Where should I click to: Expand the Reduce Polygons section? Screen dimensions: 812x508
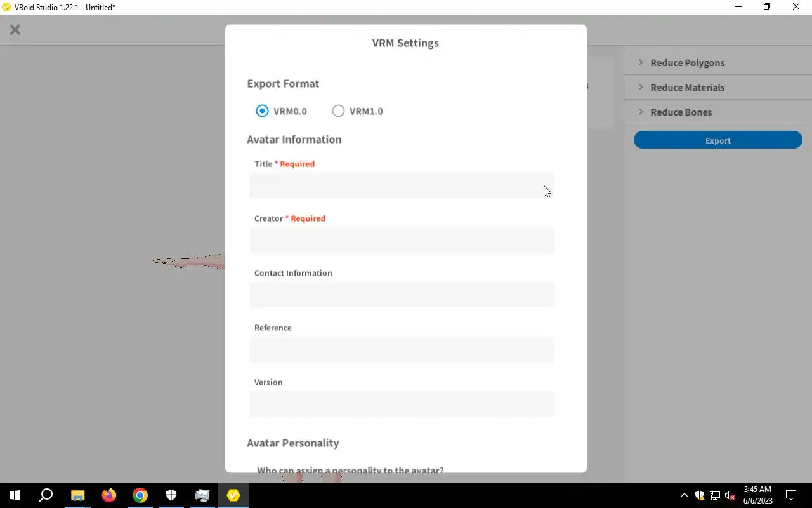coord(718,62)
